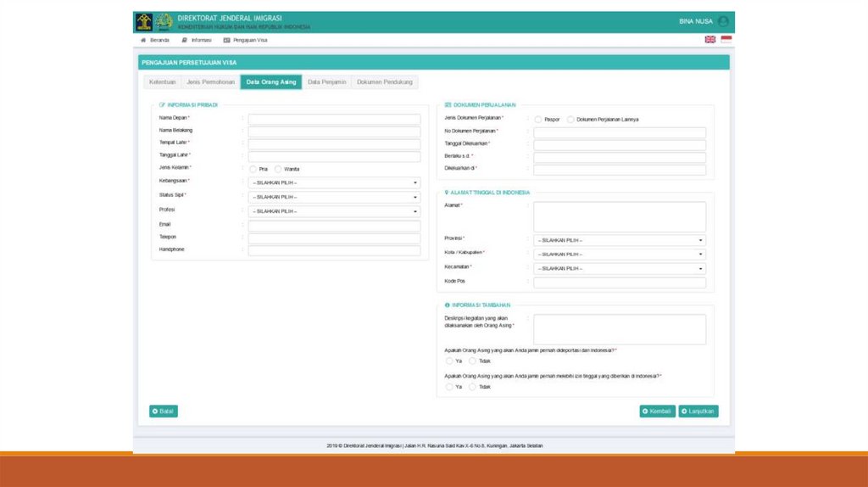Open the Provinsi dropdown

(620, 240)
